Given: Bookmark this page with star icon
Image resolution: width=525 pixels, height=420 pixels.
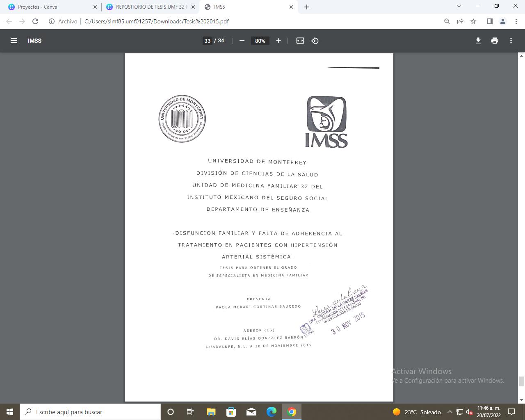Looking at the screenshot, I should 473,21.
